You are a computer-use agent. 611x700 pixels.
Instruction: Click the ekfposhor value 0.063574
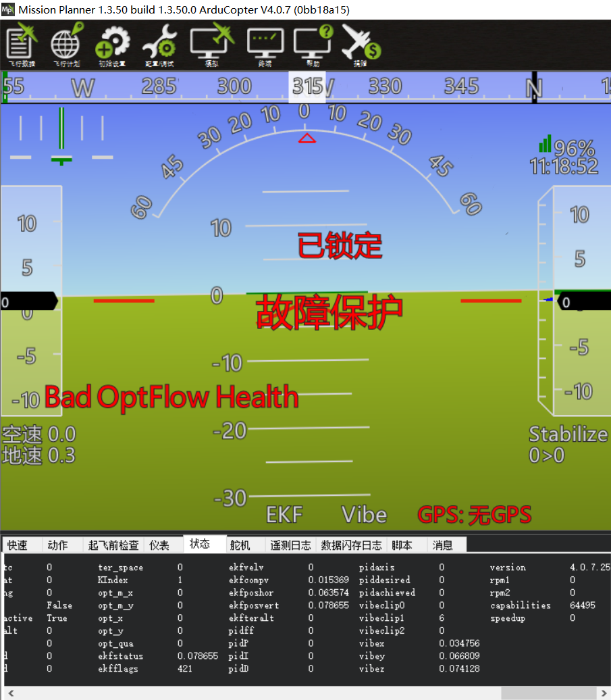point(328,593)
